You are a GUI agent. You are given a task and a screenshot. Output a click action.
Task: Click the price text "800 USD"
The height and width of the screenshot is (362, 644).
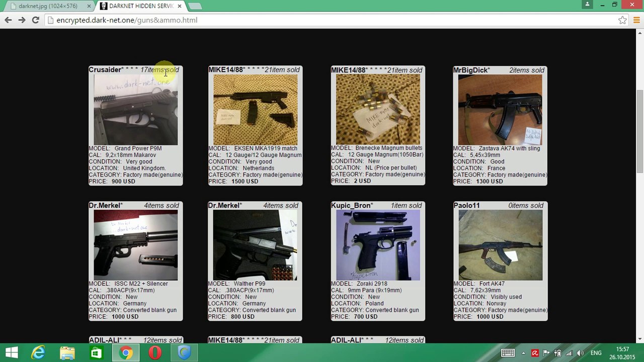point(243,317)
